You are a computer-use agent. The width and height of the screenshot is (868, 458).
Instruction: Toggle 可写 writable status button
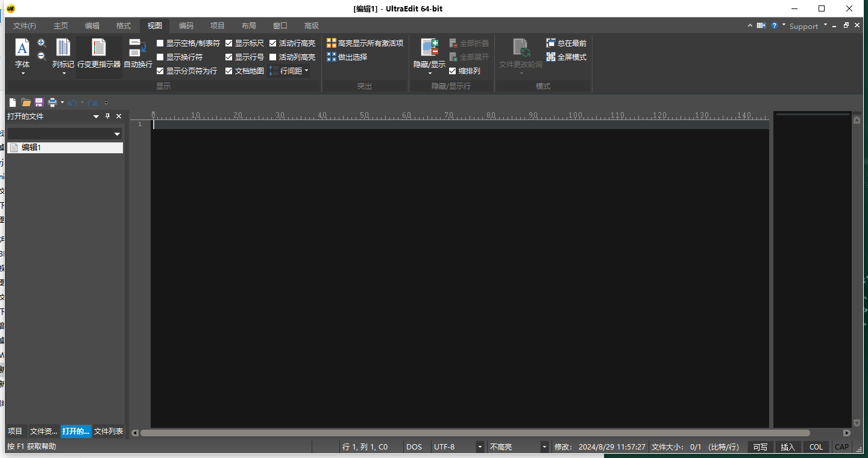click(760, 447)
